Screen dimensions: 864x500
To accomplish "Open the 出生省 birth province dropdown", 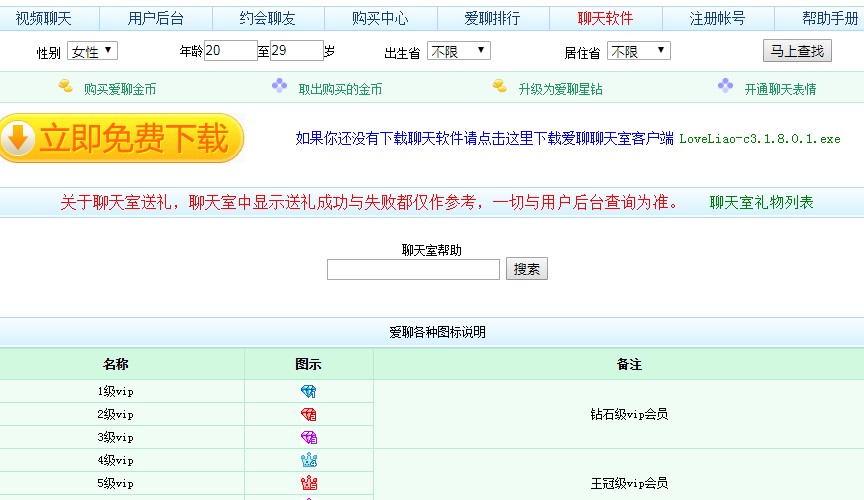I will (458, 51).
